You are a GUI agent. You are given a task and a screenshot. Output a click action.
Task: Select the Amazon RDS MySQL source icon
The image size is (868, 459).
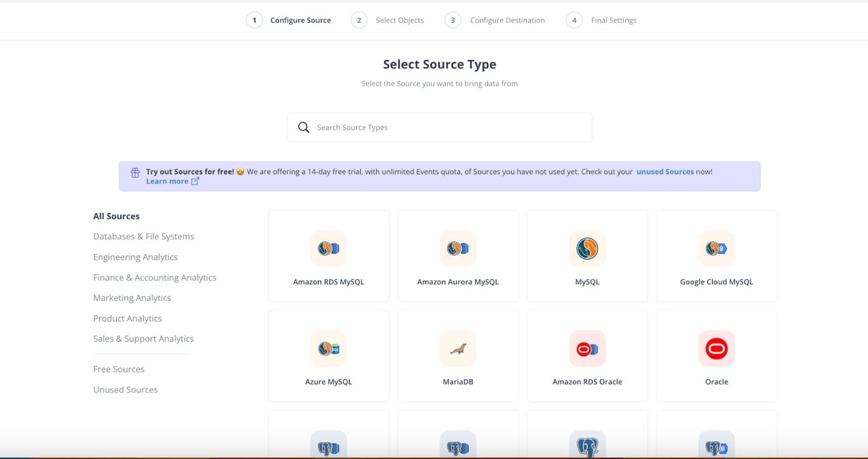329,248
